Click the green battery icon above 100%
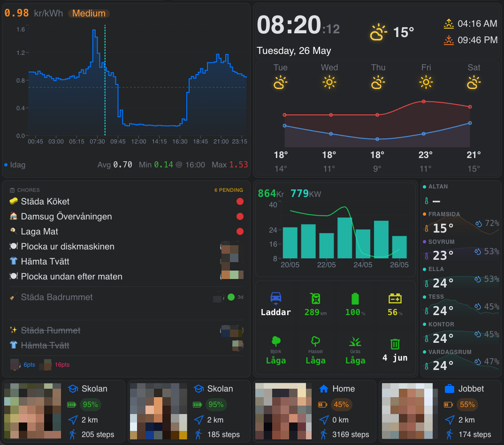The image size is (504, 445). (x=355, y=298)
